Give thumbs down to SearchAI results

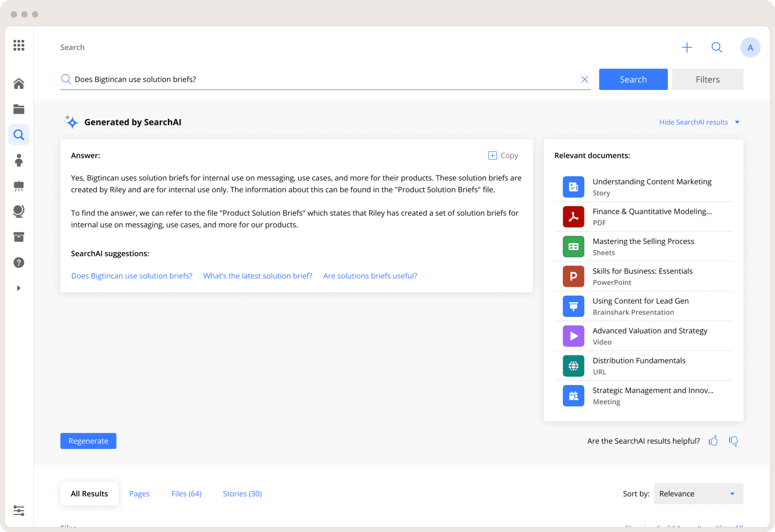click(x=733, y=441)
